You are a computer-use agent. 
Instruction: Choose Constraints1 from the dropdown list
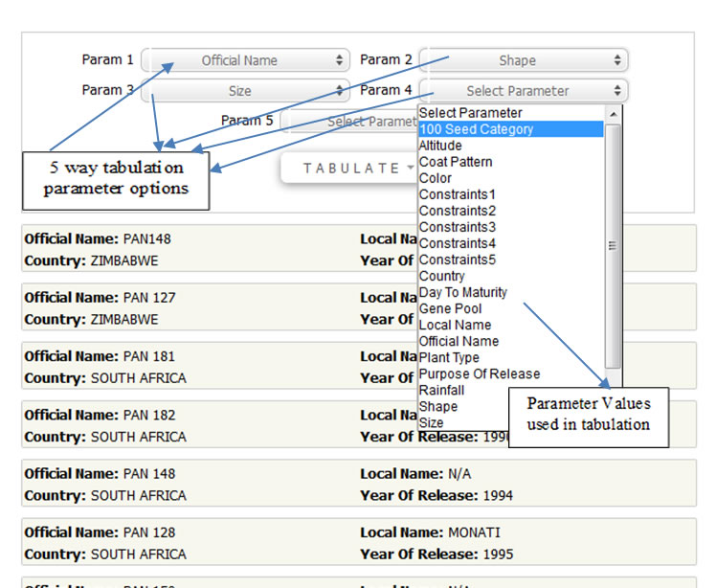(x=458, y=194)
